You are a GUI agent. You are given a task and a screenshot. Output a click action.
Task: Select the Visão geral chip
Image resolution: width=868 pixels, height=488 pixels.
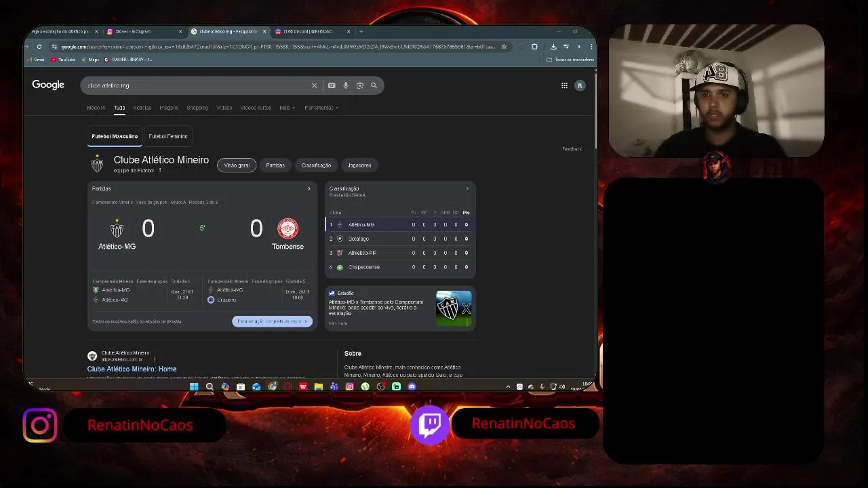[x=237, y=165]
